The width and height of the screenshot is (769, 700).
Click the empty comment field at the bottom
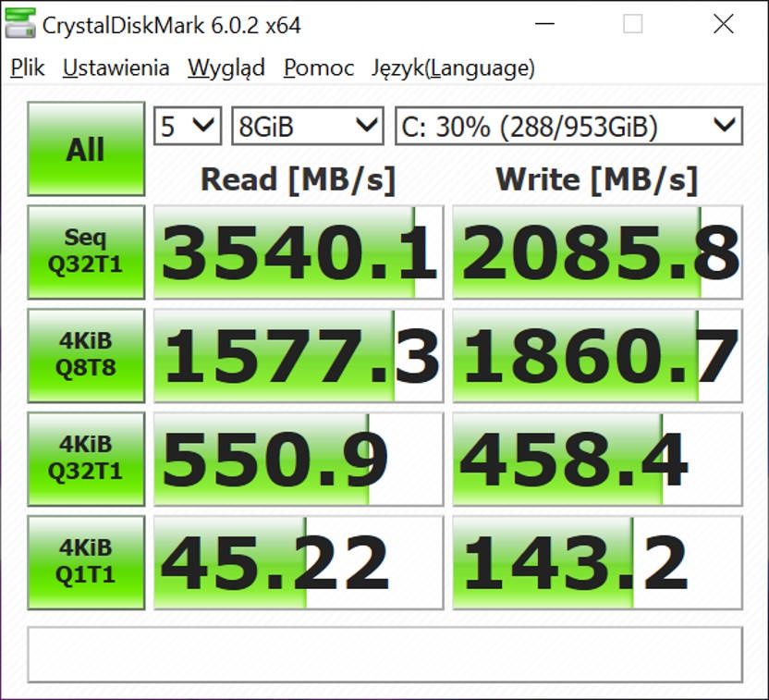point(385,655)
